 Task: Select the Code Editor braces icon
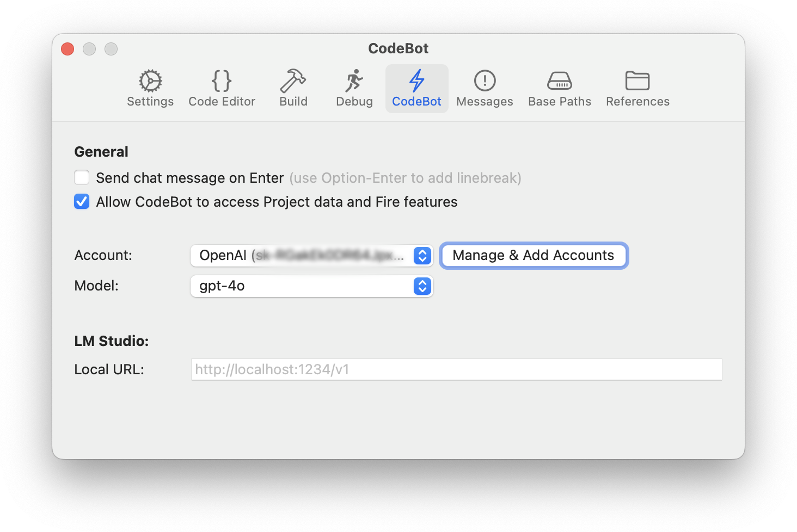222,81
